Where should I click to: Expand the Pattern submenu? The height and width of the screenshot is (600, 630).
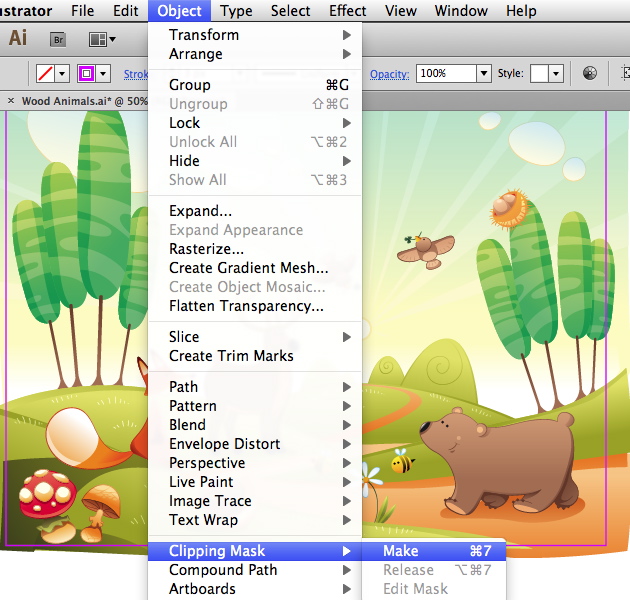[255, 406]
